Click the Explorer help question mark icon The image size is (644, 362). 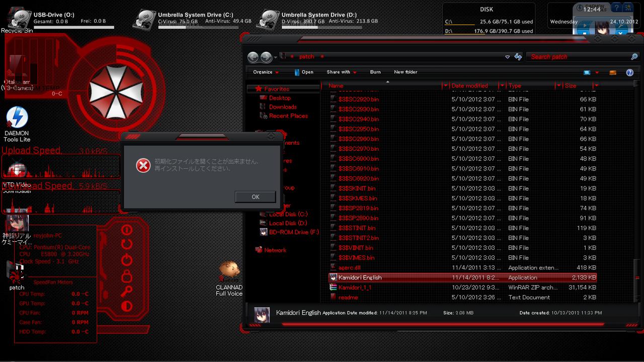click(x=629, y=72)
